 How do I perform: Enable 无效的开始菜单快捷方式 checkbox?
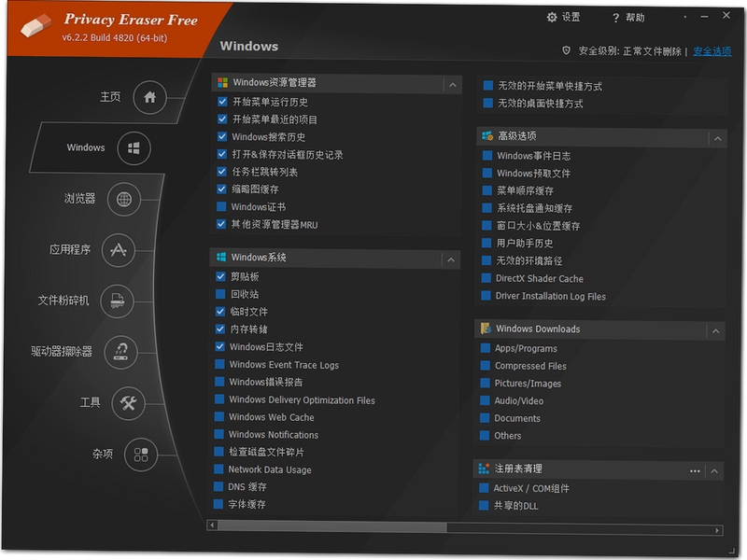[x=488, y=86]
